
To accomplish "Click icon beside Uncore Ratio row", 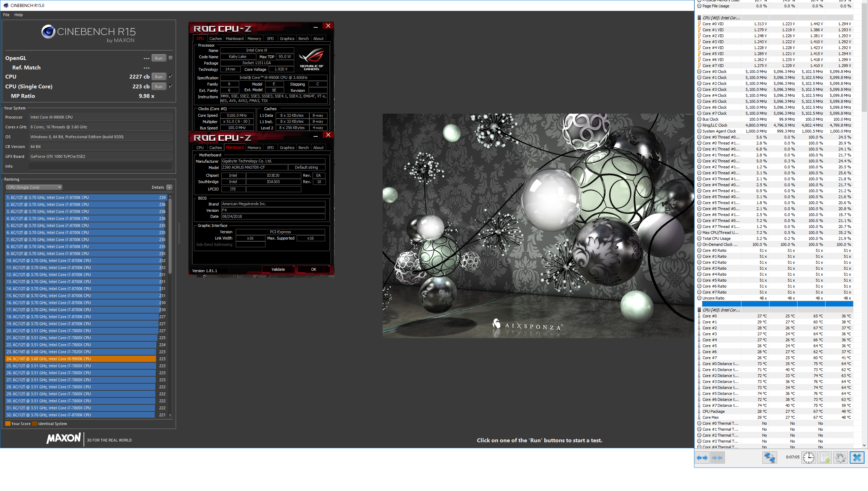I will click(699, 298).
